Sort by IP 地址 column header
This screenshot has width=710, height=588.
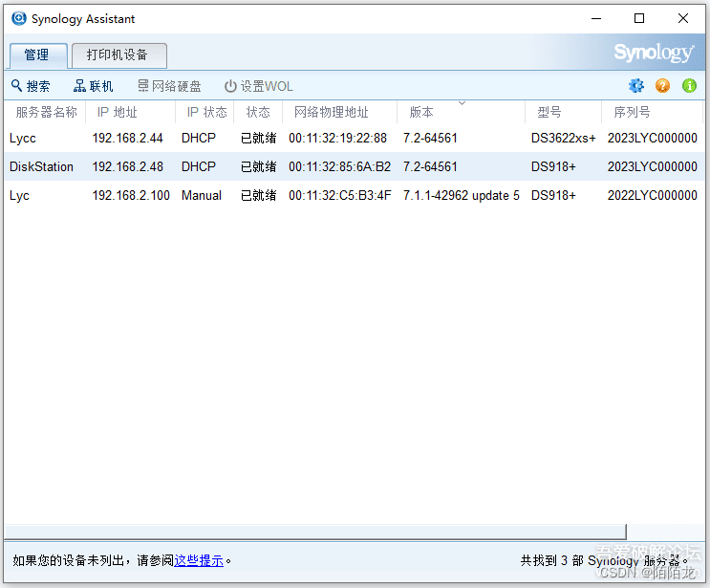click(130, 112)
